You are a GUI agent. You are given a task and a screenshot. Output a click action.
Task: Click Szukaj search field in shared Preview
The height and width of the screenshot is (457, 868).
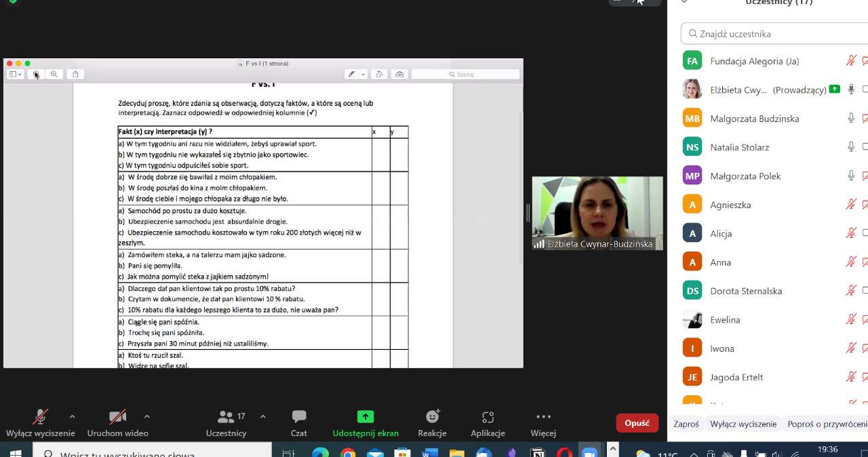tap(465, 74)
